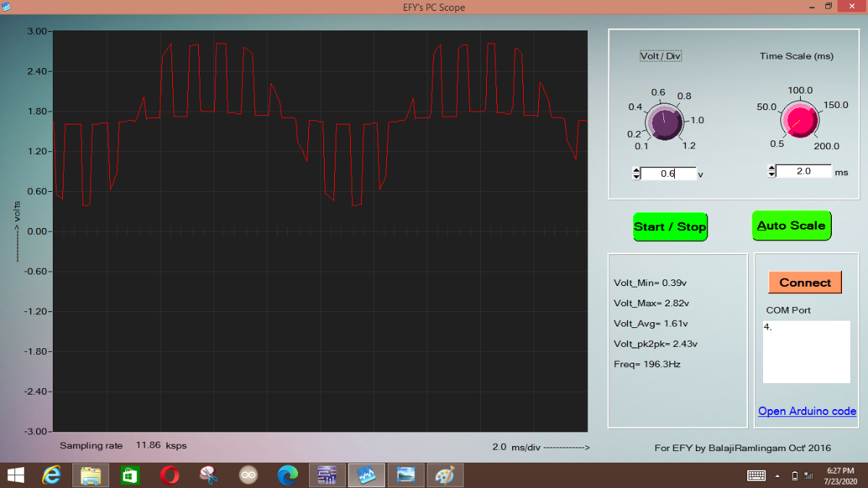Open File Explorer from the taskbar
The height and width of the screenshot is (488, 868).
tap(90, 475)
